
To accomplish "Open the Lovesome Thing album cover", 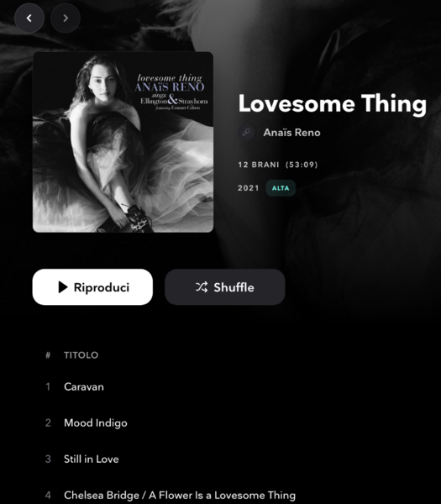I will coord(123,142).
